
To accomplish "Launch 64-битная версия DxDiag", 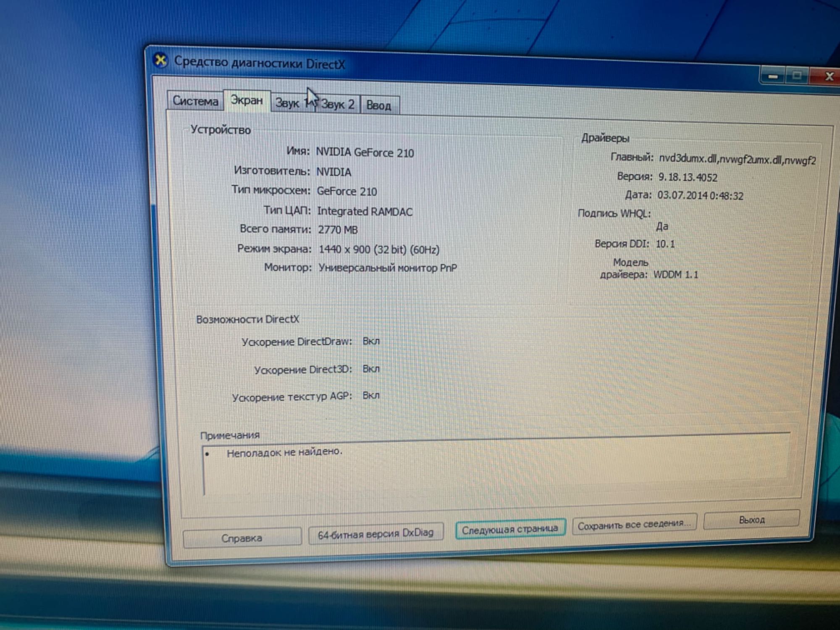I will (x=375, y=533).
